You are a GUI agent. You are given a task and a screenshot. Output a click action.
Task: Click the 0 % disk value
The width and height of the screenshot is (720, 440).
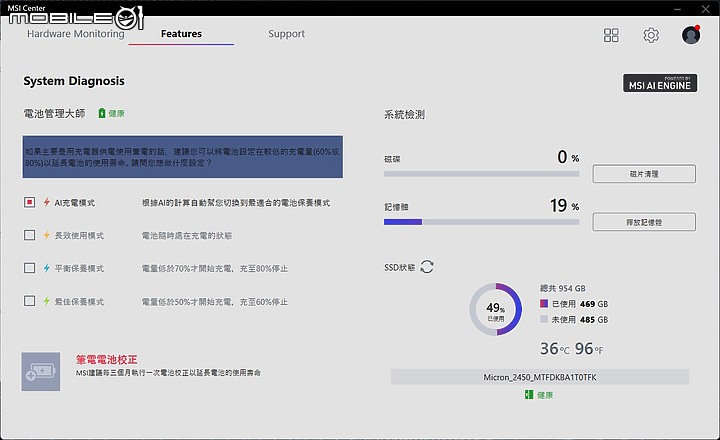[x=568, y=157]
